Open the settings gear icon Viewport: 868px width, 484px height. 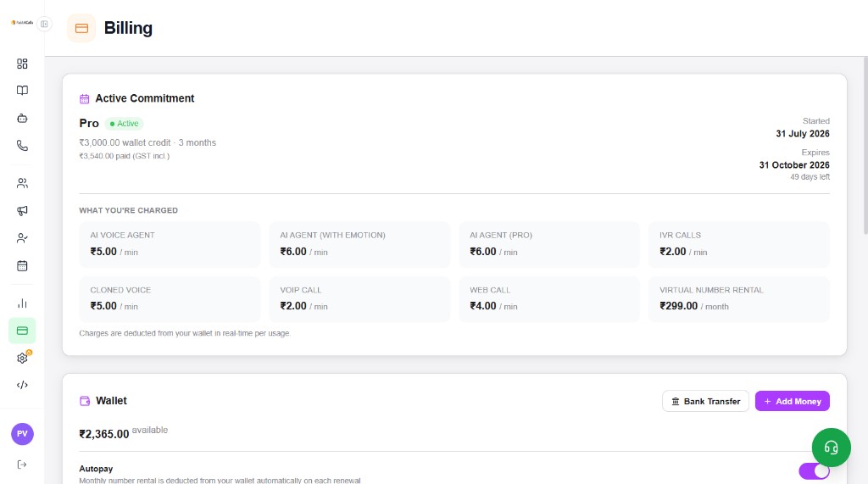pos(22,359)
